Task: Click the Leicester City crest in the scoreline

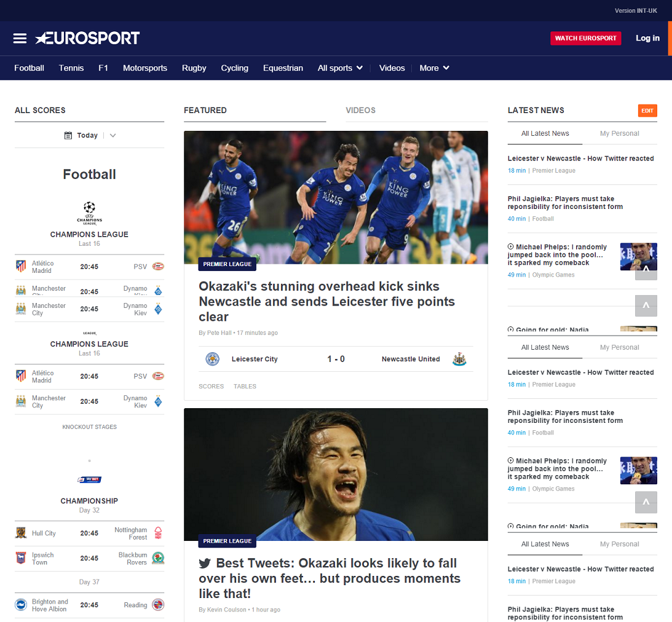Action: [x=213, y=359]
